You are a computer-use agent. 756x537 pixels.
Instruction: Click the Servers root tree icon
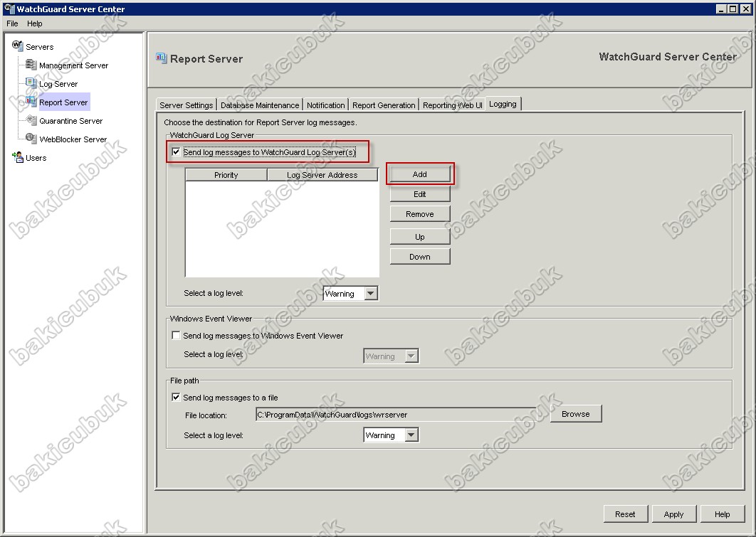[17, 46]
